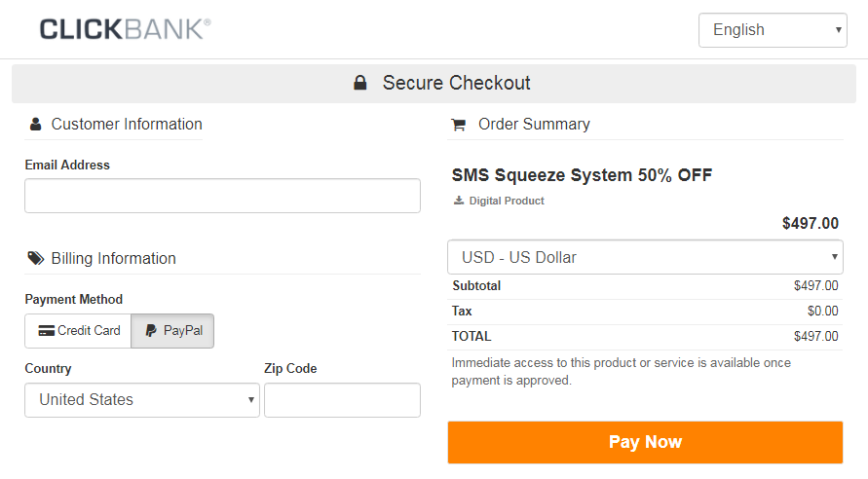This screenshot has width=868, height=479.
Task: Click into the Zip Code field
Action: 342,400
